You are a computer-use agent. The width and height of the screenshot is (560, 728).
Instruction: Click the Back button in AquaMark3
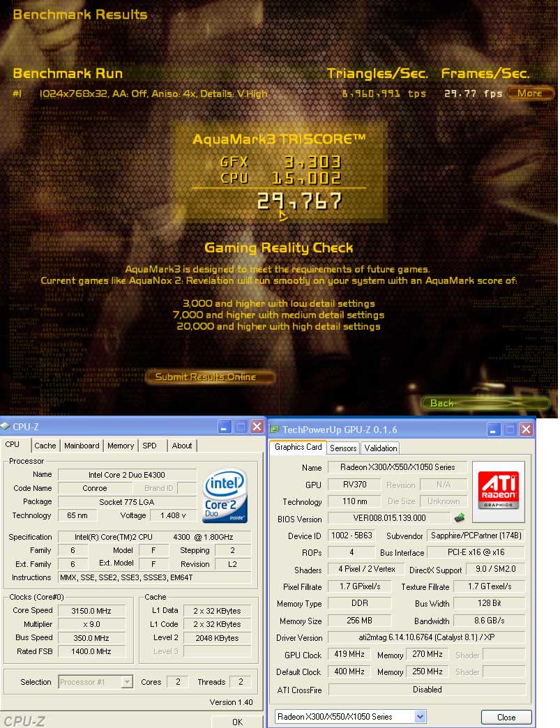[x=485, y=403]
